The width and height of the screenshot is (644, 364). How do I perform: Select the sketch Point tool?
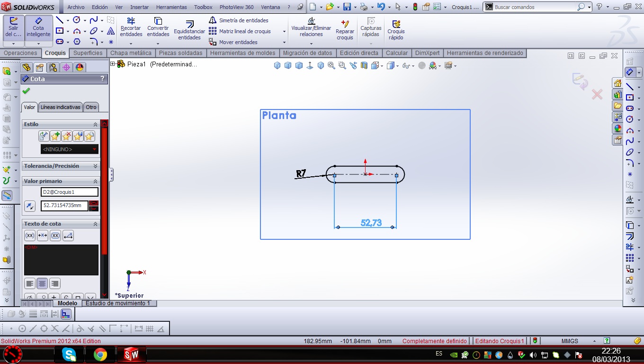[110, 42]
